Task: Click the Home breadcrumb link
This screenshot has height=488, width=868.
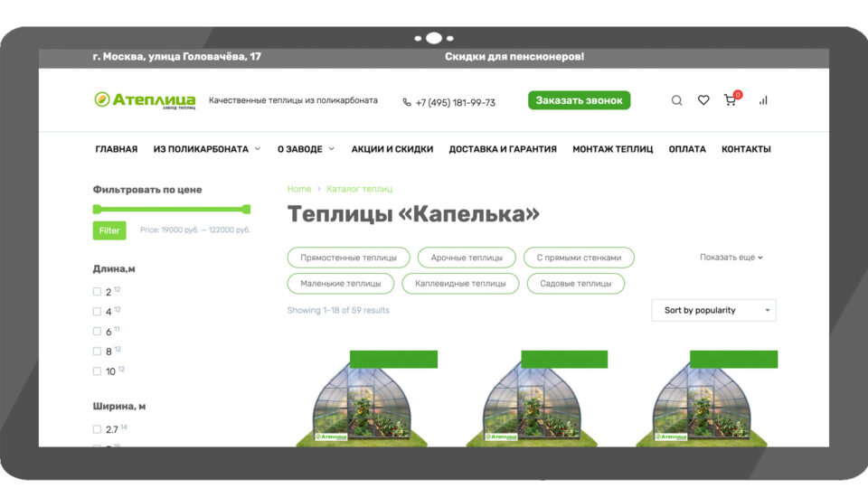Action: click(x=299, y=189)
